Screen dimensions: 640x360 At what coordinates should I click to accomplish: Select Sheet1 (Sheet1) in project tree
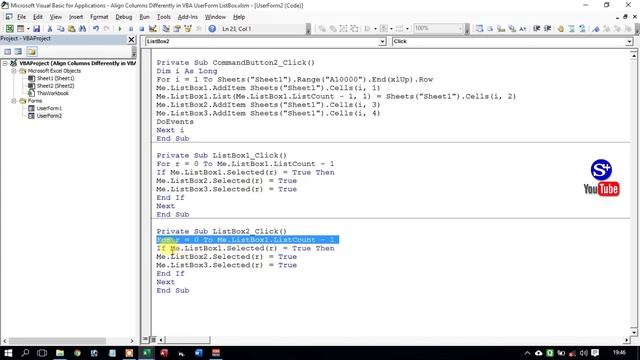(56, 78)
